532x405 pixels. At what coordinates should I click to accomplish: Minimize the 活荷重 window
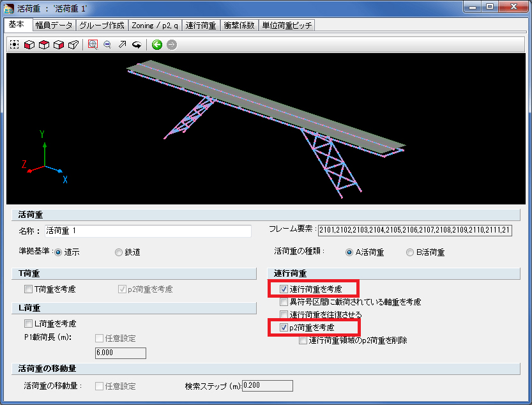(473, 6)
